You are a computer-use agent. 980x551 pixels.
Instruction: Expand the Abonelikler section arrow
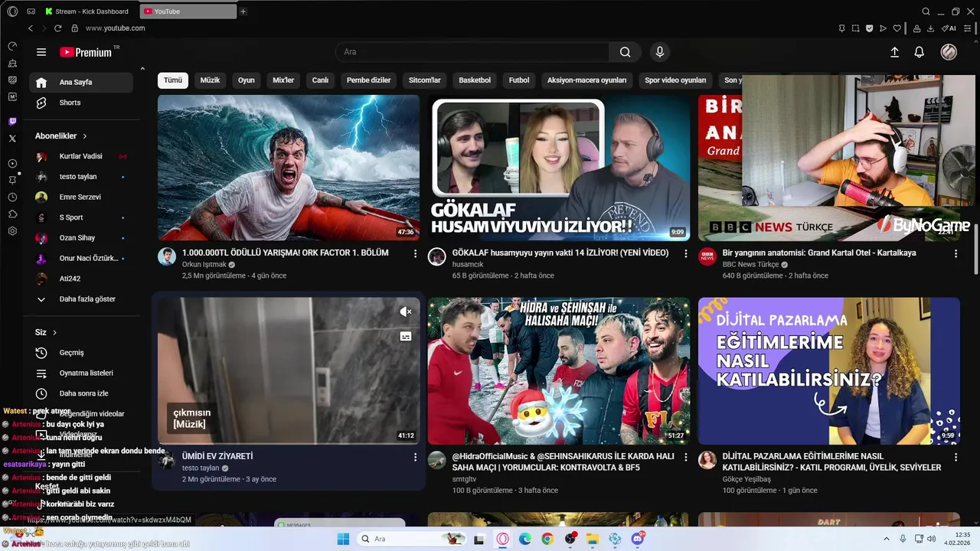(x=84, y=136)
